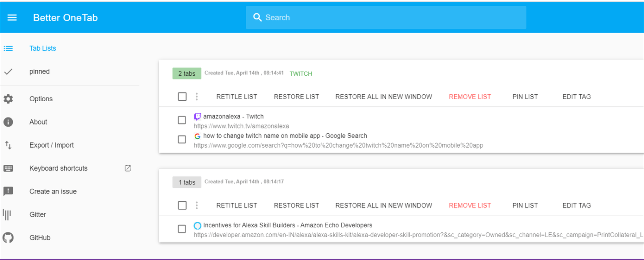Click the Options gear icon
The width and height of the screenshot is (644, 260).
tap(8, 99)
